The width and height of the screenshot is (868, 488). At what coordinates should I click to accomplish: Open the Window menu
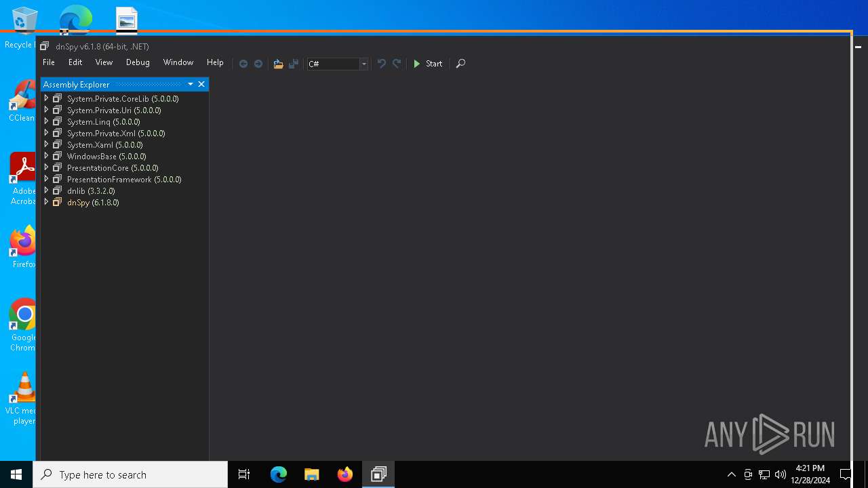(178, 62)
